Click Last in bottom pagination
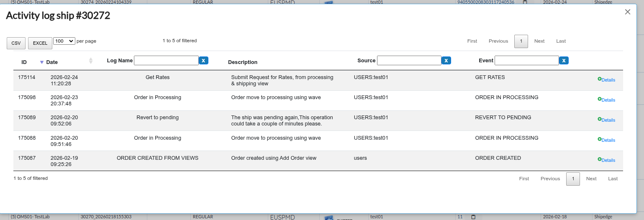This screenshot has height=220, width=644. pos(613,179)
